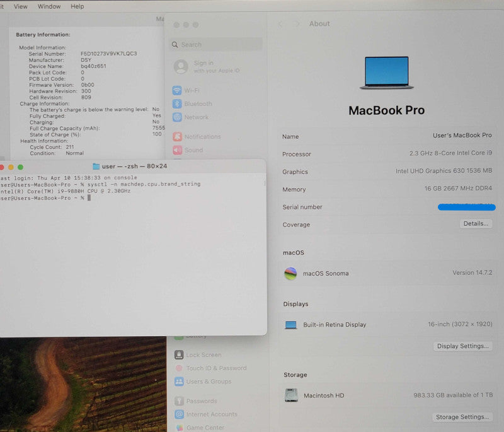Click the macOS Sonoma icon
The width and height of the screenshot is (504, 432).
tap(290, 274)
